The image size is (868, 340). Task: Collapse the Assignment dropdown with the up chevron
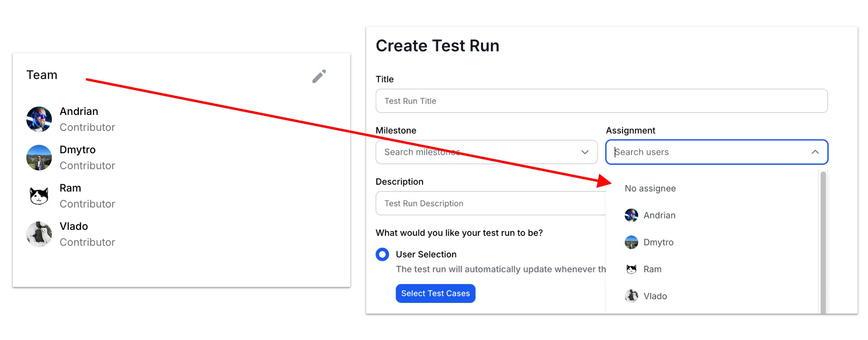815,152
